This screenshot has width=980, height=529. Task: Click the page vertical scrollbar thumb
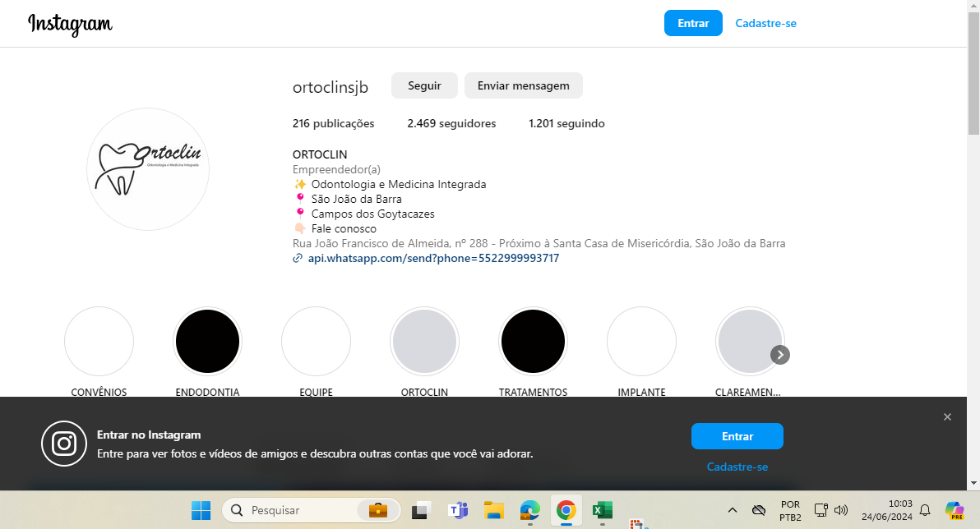(x=973, y=74)
